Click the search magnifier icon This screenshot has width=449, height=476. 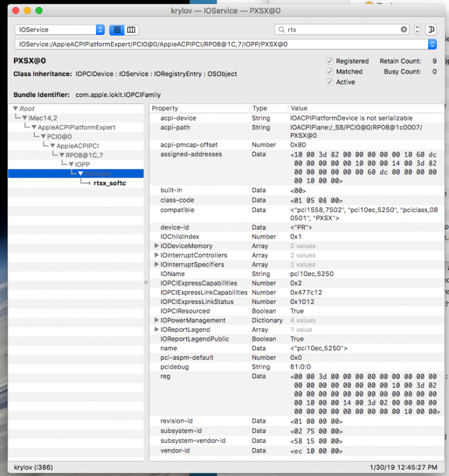(x=281, y=29)
